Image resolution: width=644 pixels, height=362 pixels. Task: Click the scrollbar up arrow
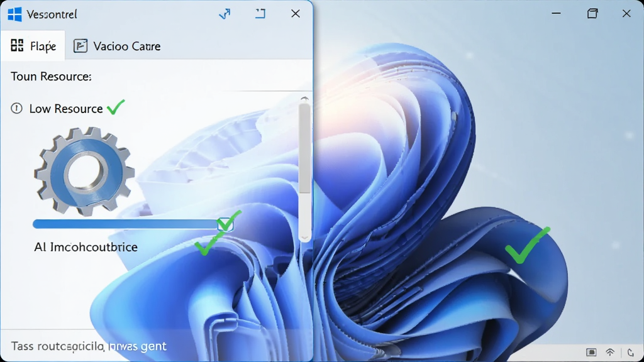pos(304,99)
